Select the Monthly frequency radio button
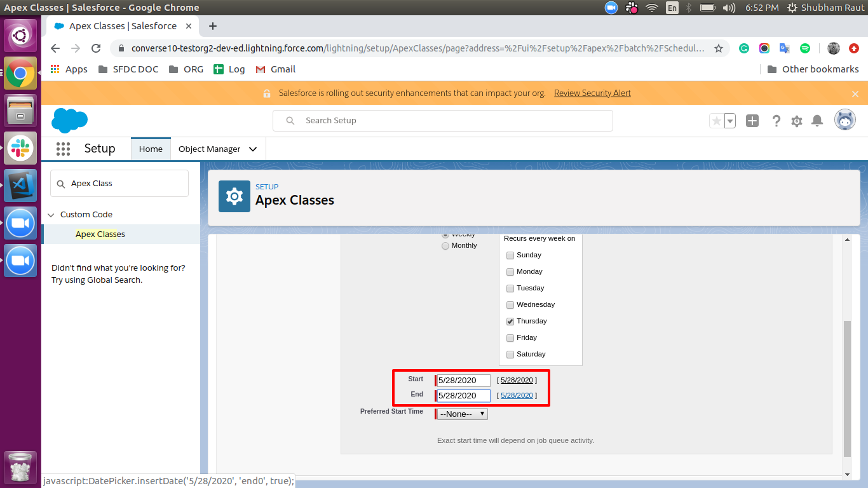Image resolution: width=868 pixels, height=488 pixels. point(445,246)
